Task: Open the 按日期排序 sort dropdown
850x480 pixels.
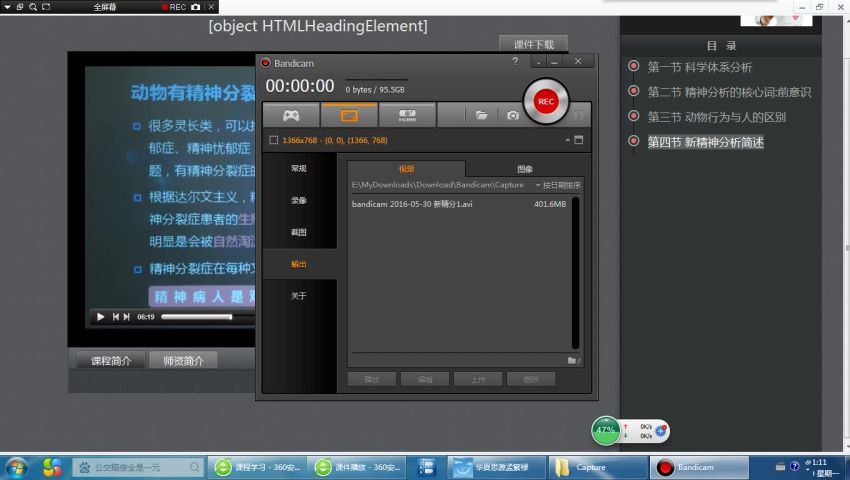Action: tap(558, 185)
